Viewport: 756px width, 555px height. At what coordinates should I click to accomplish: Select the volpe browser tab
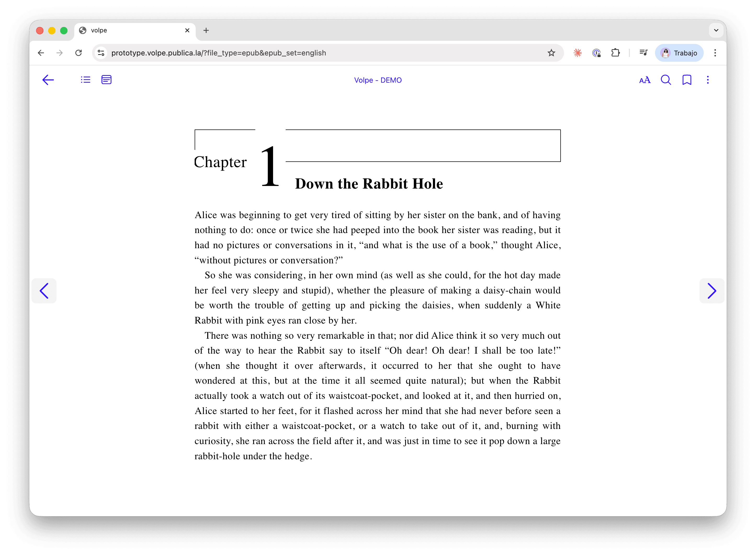click(134, 31)
